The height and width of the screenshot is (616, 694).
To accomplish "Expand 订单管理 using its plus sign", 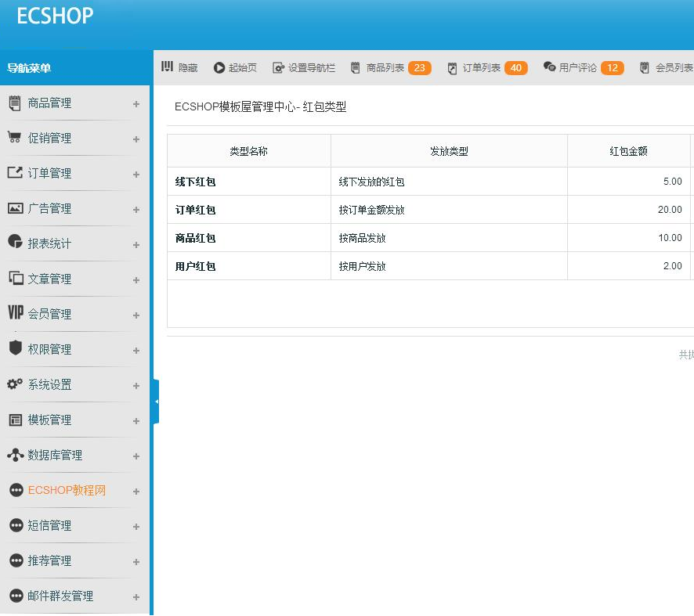I will [x=136, y=175].
